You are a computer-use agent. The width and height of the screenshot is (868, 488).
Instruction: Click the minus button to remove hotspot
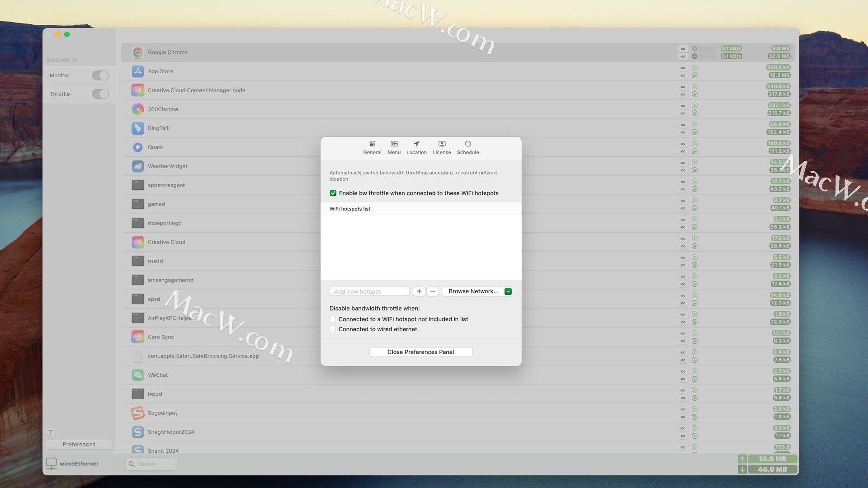433,291
